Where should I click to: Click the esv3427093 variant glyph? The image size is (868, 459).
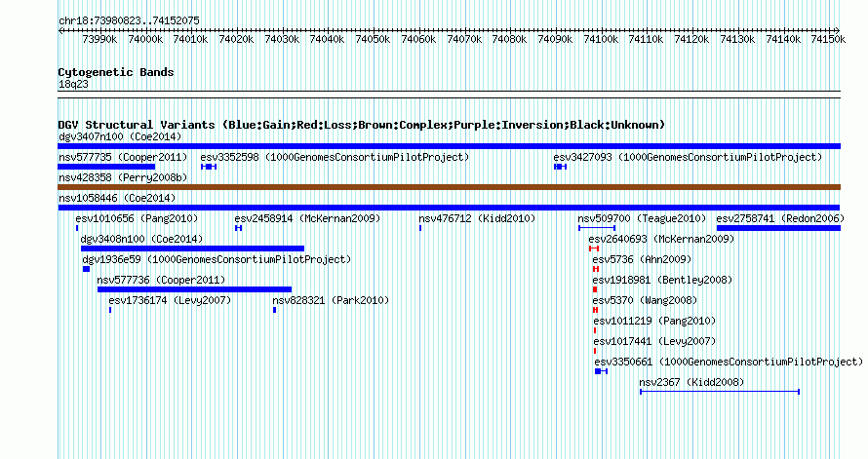tap(560, 167)
